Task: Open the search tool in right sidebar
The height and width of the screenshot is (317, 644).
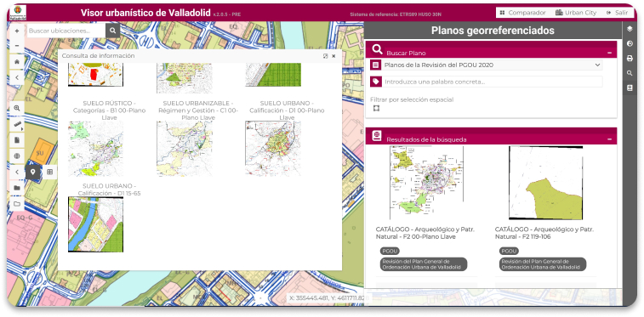Action: pos(630,73)
